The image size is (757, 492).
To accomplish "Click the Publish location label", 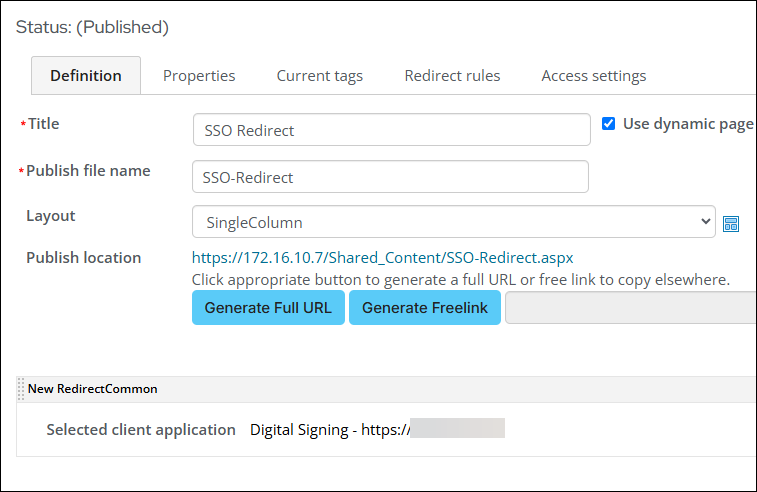I will 84,258.
